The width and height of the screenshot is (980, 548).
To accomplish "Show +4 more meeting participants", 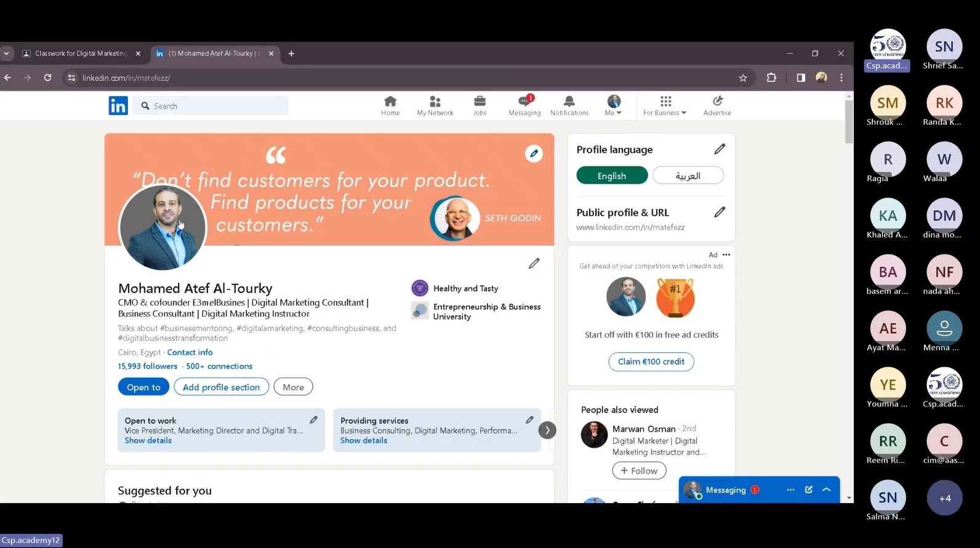I will coord(944,498).
